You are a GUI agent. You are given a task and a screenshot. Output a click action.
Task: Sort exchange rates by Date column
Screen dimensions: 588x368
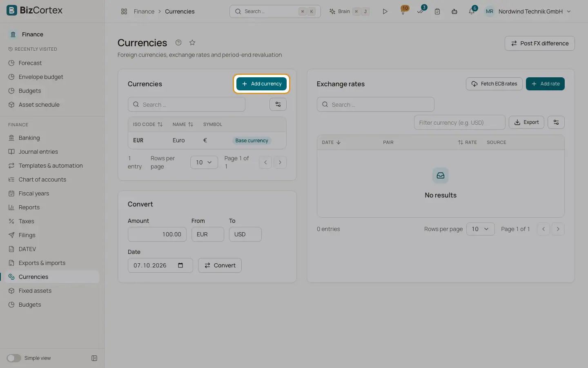coord(331,142)
